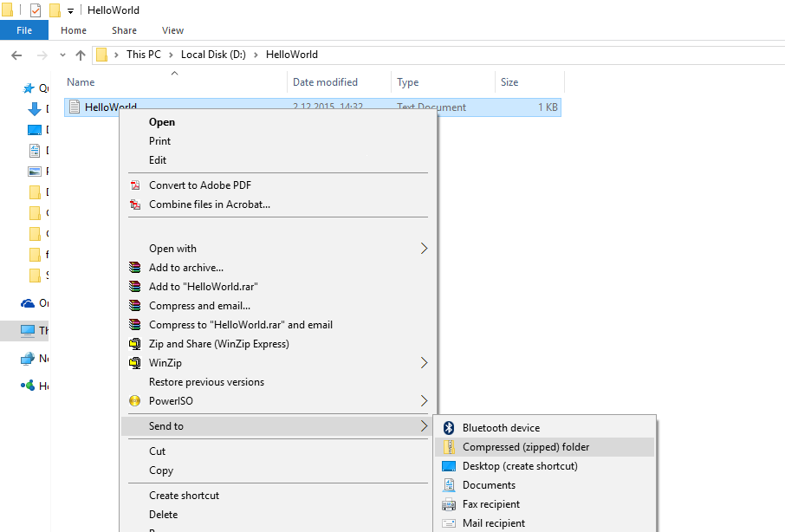This screenshot has width=785, height=532.
Task: Choose Restore previous versions
Action: pyautogui.click(x=206, y=382)
